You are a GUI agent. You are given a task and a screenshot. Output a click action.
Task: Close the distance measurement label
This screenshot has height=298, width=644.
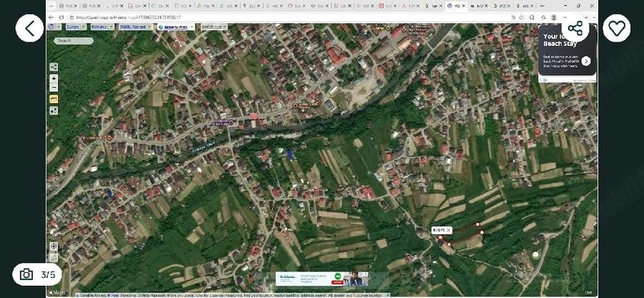point(449,230)
